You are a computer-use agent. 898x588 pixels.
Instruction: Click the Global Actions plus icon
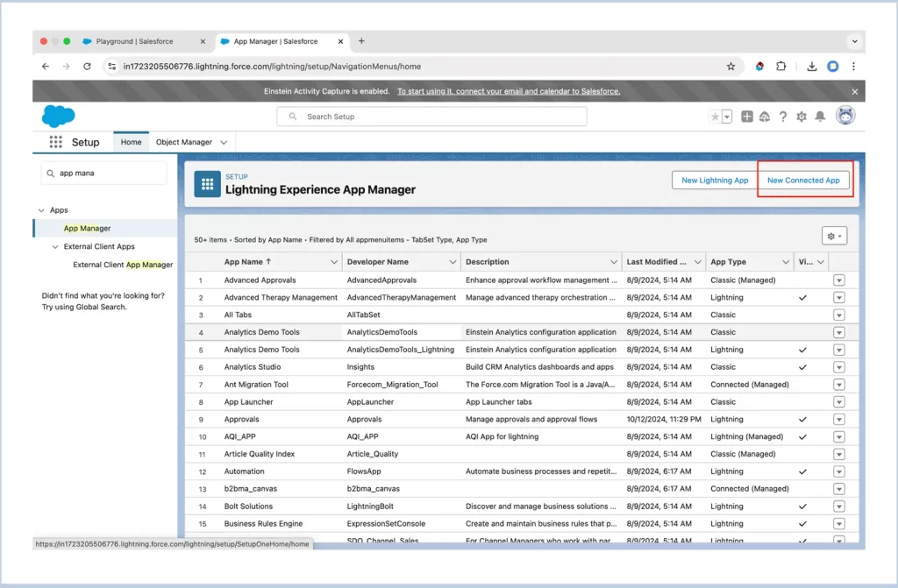747,117
